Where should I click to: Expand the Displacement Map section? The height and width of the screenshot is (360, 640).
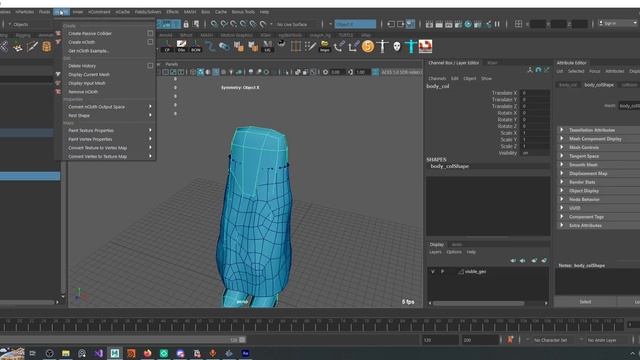pyautogui.click(x=562, y=173)
